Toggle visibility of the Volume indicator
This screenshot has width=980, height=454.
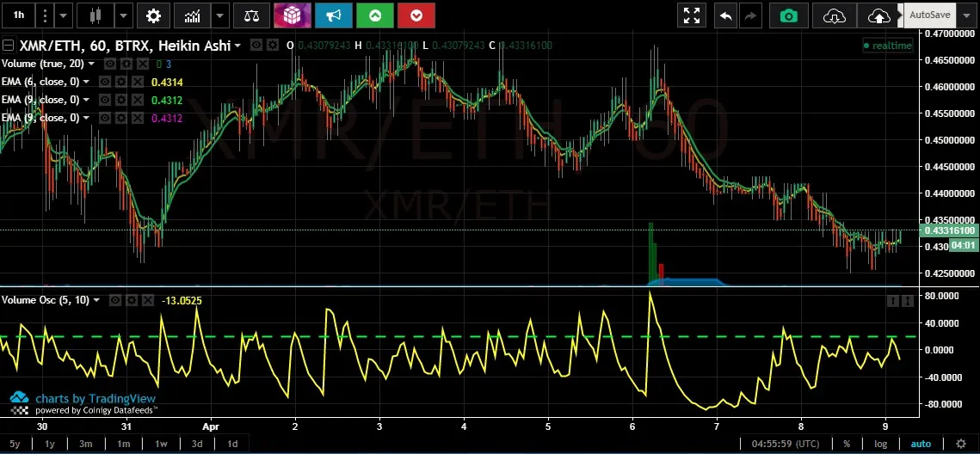[110, 64]
